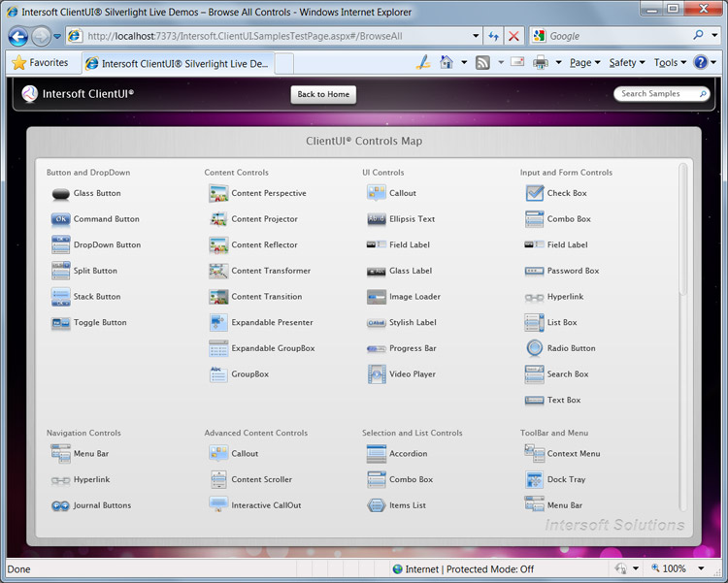Select the Split Button icon

pyautogui.click(x=60, y=271)
